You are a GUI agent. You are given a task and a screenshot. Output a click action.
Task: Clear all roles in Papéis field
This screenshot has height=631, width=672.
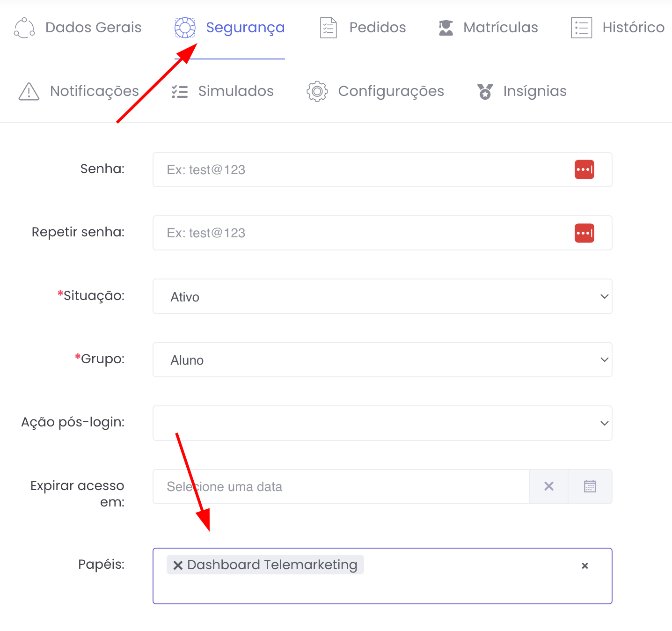584,566
